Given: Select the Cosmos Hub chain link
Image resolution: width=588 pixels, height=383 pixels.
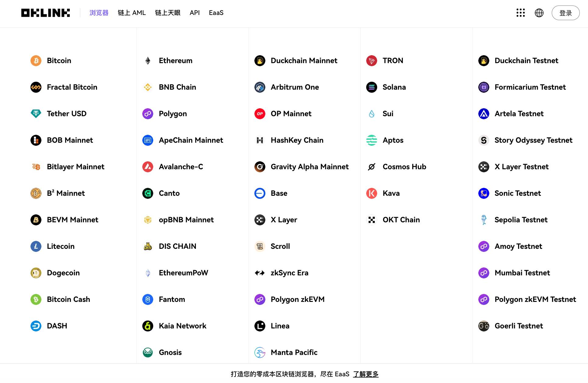Looking at the screenshot, I should click(x=404, y=167).
